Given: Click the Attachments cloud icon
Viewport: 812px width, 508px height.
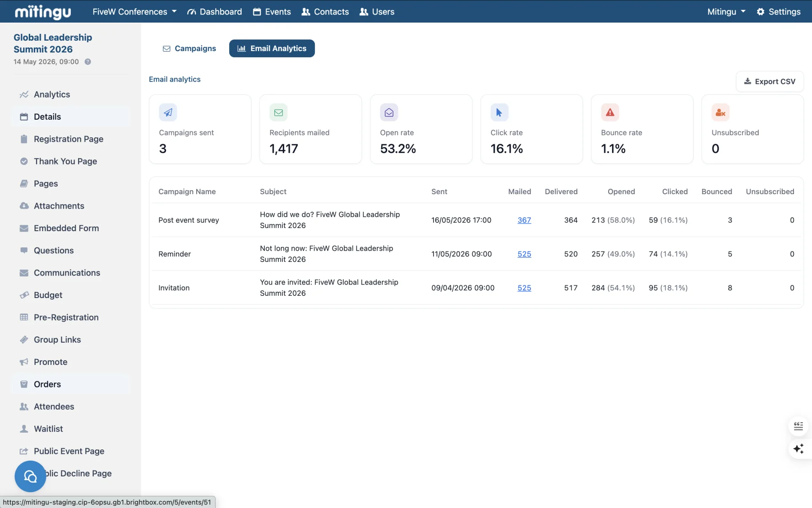Looking at the screenshot, I should 24,206.
